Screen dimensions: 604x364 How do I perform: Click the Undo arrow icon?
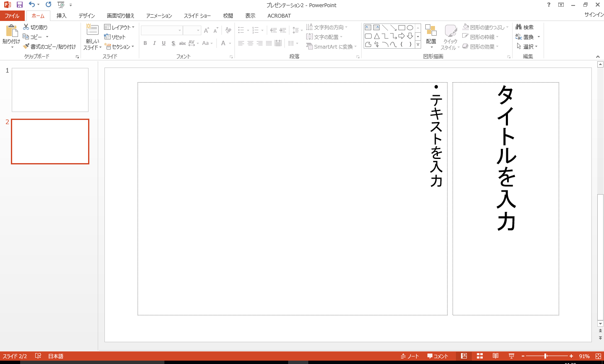pos(32,5)
